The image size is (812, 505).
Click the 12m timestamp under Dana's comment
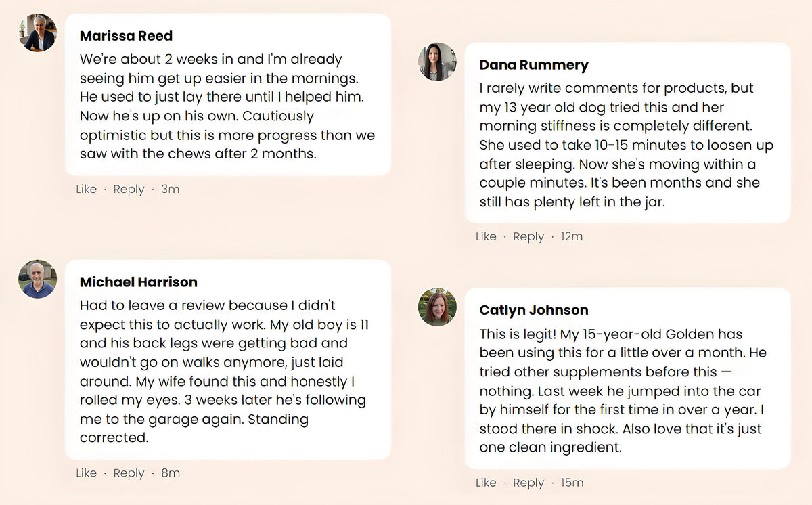572,236
